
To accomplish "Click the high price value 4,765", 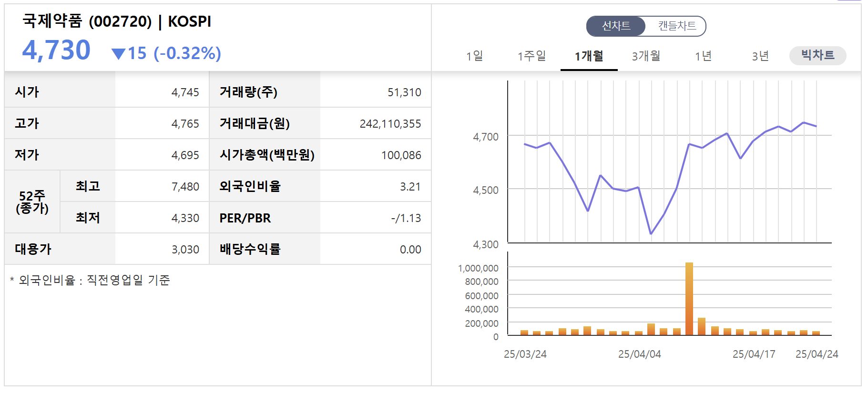I will coord(185,124).
